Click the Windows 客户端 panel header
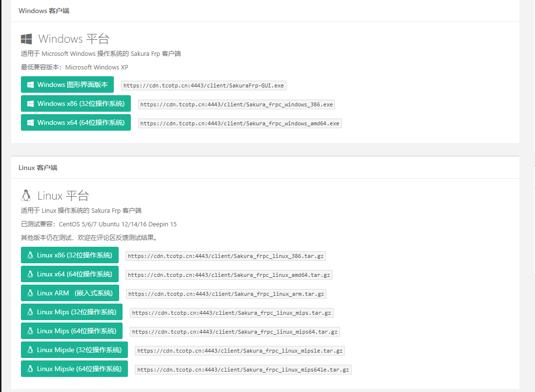The width and height of the screenshot is (535, 392). pos(265,11)
